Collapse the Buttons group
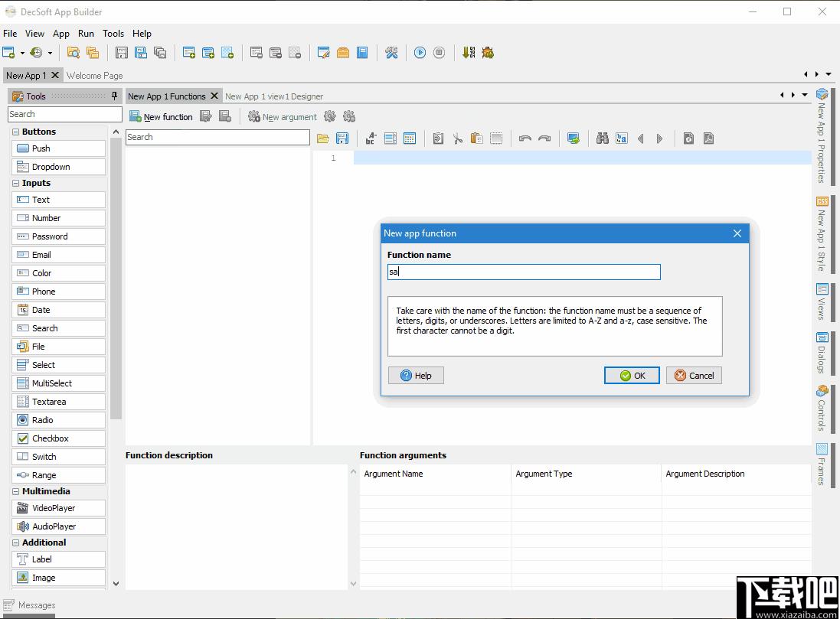Image resolution: width=840 pixels, height=619 pixels. tap(15, 132)
